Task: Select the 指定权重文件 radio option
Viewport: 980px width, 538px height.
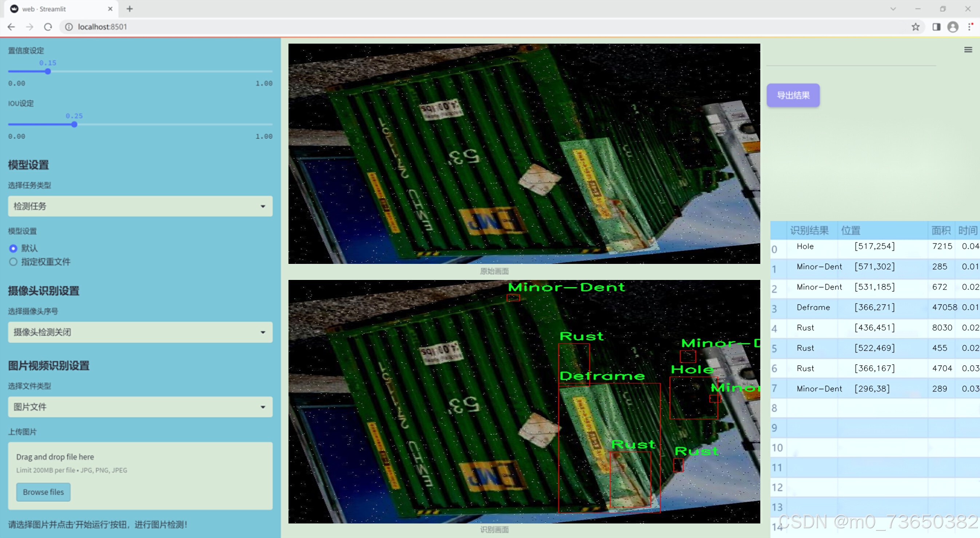Action: [13, 262]
